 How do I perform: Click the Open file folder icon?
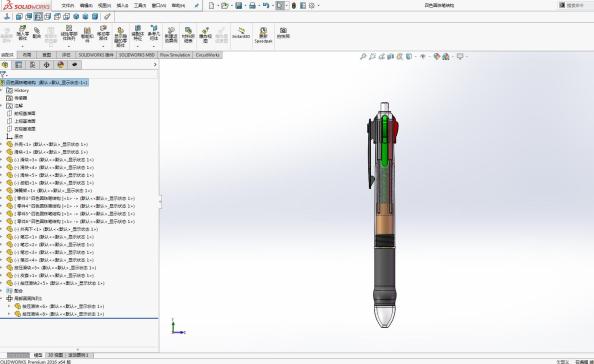[225, 5]
